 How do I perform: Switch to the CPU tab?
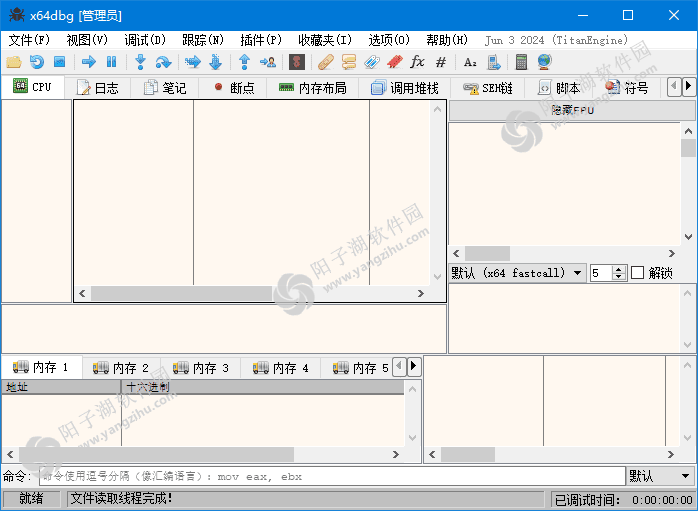(x=33, y=87)
